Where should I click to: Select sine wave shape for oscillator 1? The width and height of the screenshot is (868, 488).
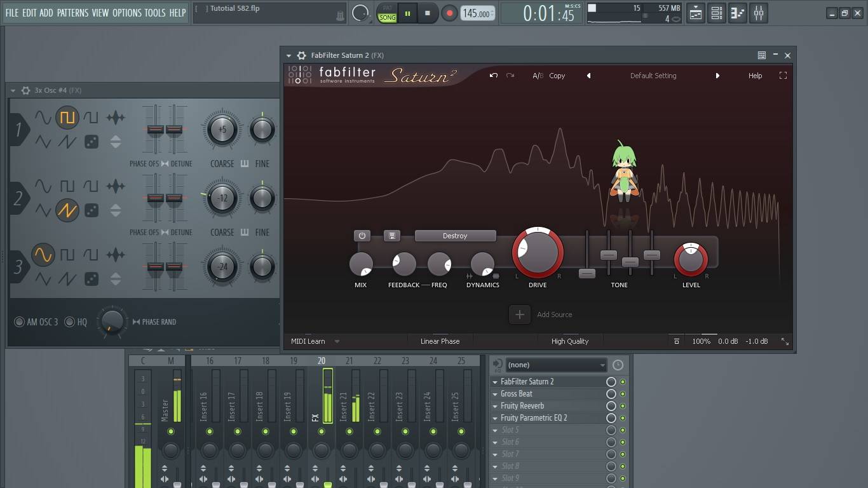pyautogui.click(x=43, y=118)
